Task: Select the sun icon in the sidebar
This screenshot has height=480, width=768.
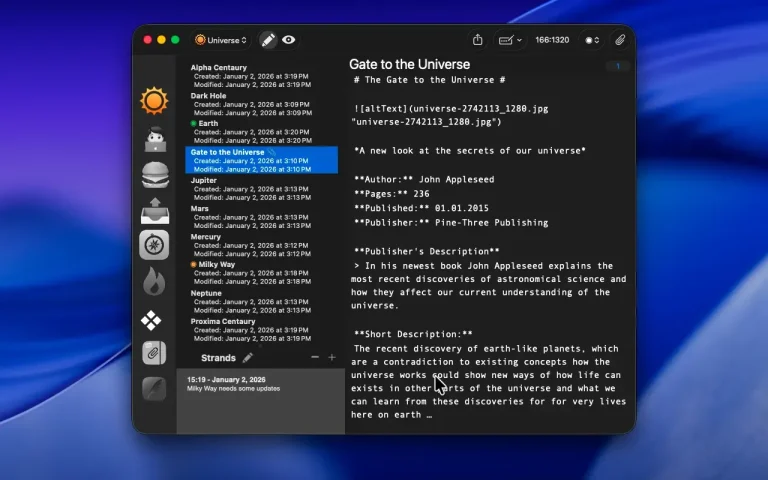Action: tap(154, 101)
